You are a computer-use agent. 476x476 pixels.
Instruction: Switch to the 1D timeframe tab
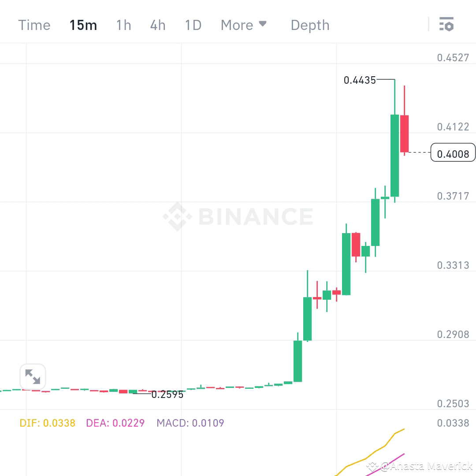click(x=193, y=25)
